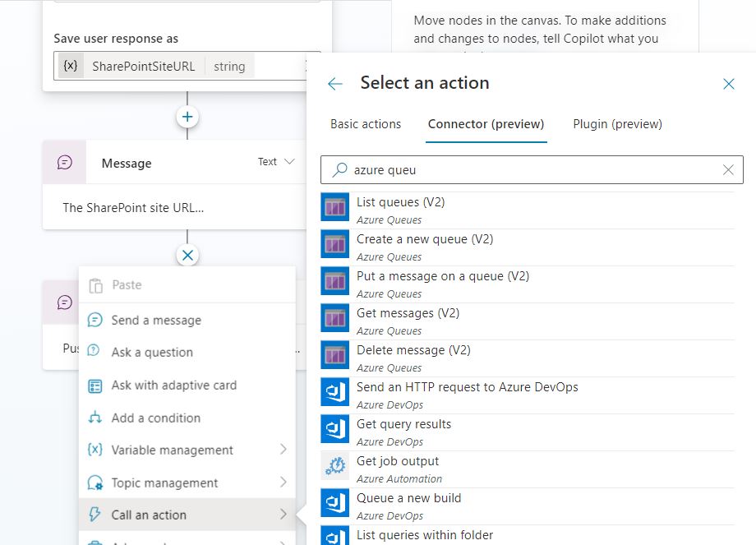Select Send an HTTP request to Azure DevOps
756x545 pixels.
[528, 396]
